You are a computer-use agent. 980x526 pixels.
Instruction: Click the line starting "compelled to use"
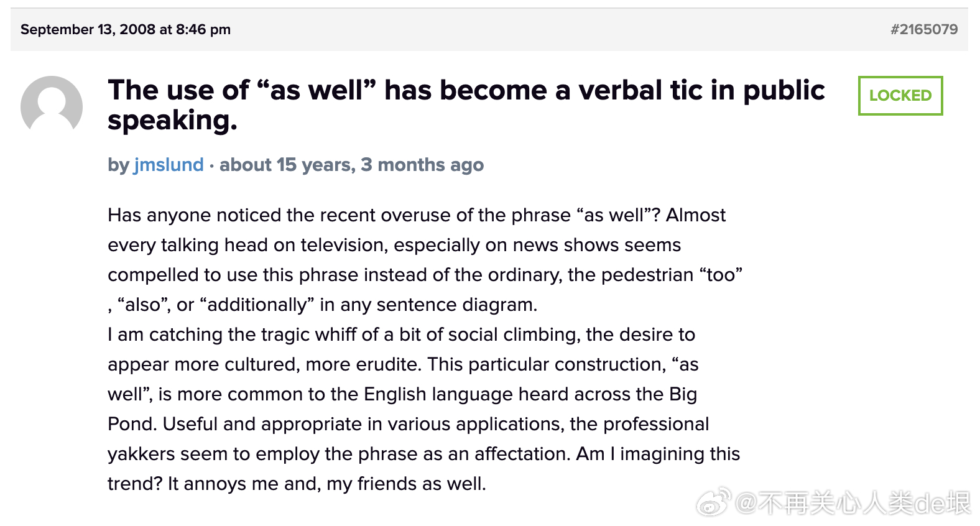tap(425, 275)
